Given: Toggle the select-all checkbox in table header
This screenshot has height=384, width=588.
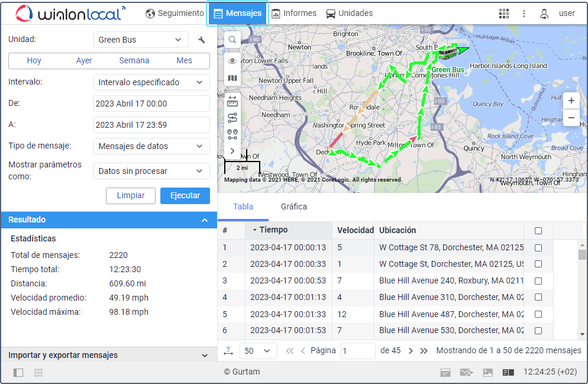Looking at the screenshot, I should point(538,231).
